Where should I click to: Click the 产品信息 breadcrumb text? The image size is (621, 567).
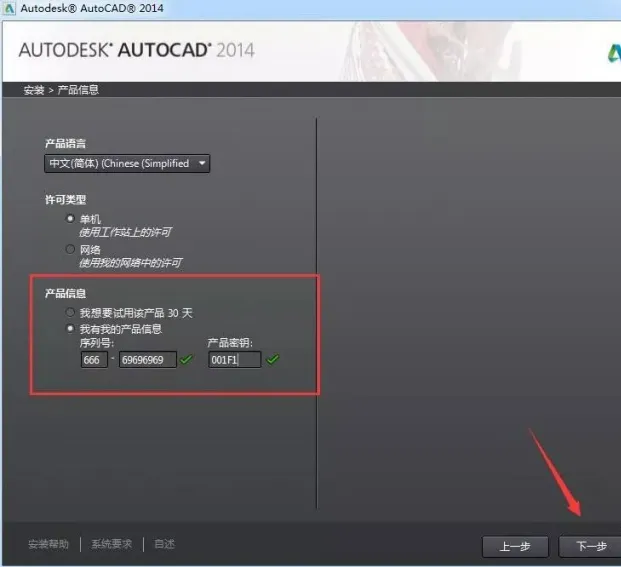pyautogui.click(x=78, y=90)
